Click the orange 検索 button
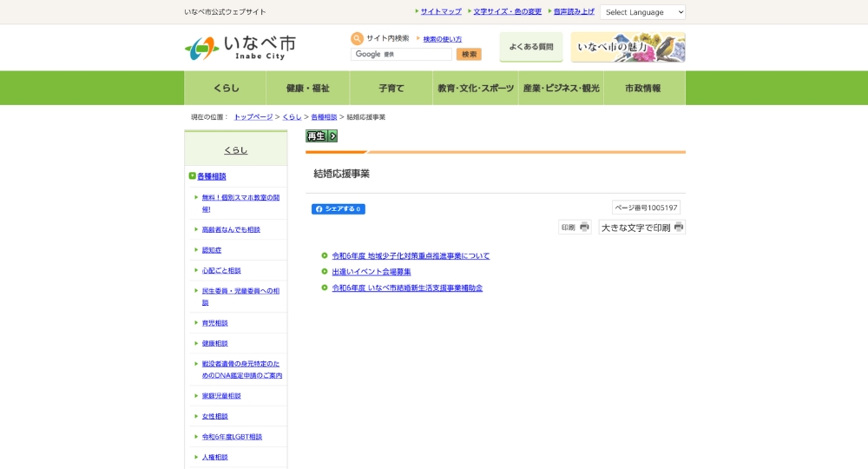868x469 pixels. tap(469, 54)
